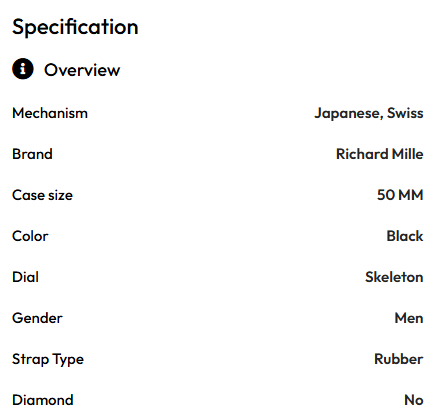This screenshot has width=440, height=420.
Task: Click the Dial label
Action: click(x=25, y=277)
